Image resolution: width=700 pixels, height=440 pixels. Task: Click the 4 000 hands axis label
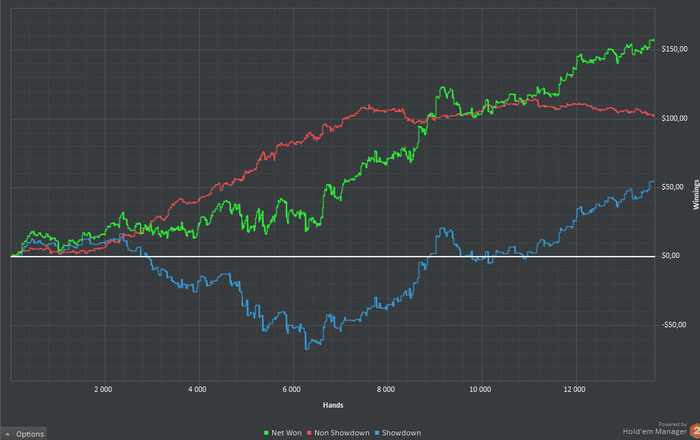coord(197,390)
